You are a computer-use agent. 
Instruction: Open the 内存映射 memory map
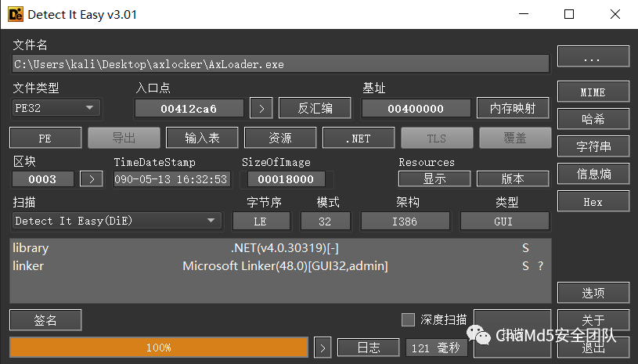click(x=513, y=109)
